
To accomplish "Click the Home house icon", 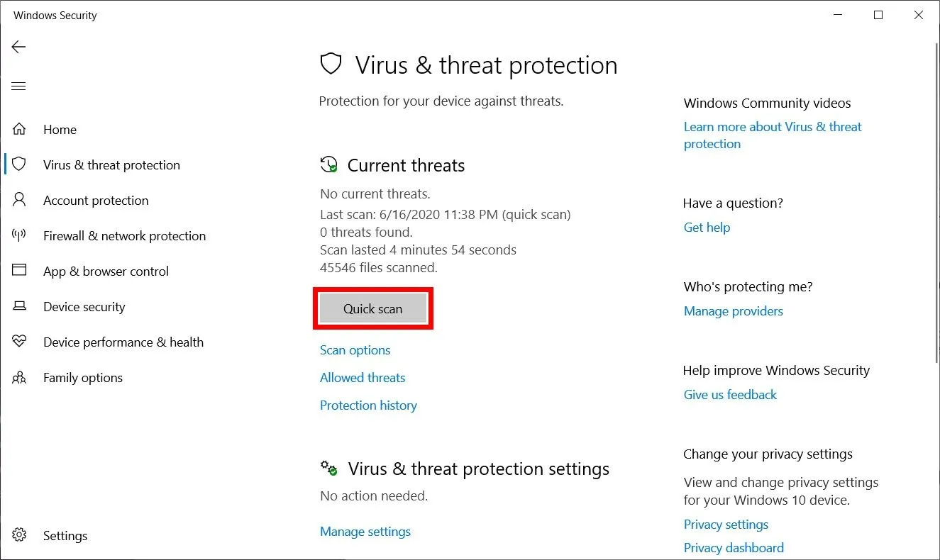I will 19,130.
